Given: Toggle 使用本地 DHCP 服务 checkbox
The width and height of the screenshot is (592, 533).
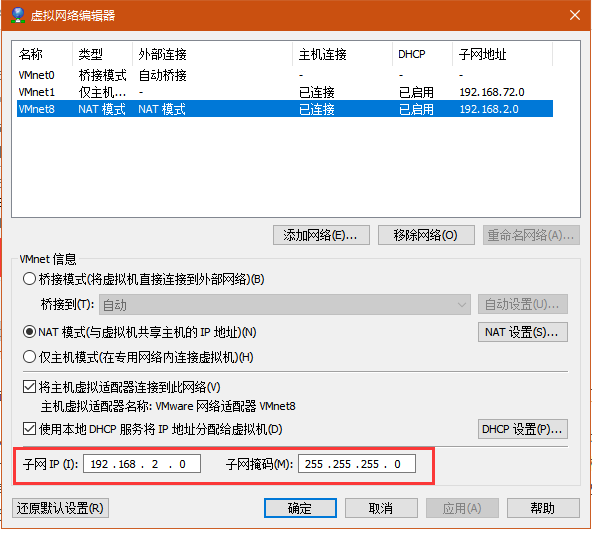Looking at the screenshot, I should (x=29, y=429).
